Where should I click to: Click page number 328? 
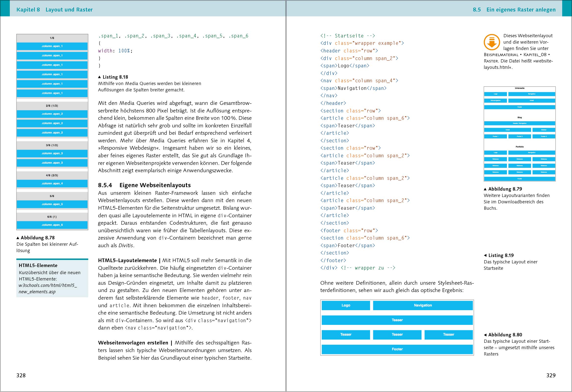[x=21, y=375]
